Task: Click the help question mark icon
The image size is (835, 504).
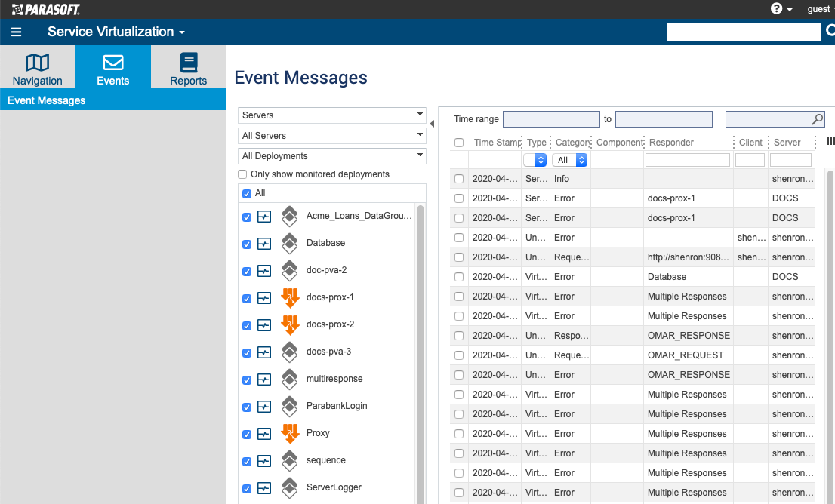Action: click(x=776, y=8)
